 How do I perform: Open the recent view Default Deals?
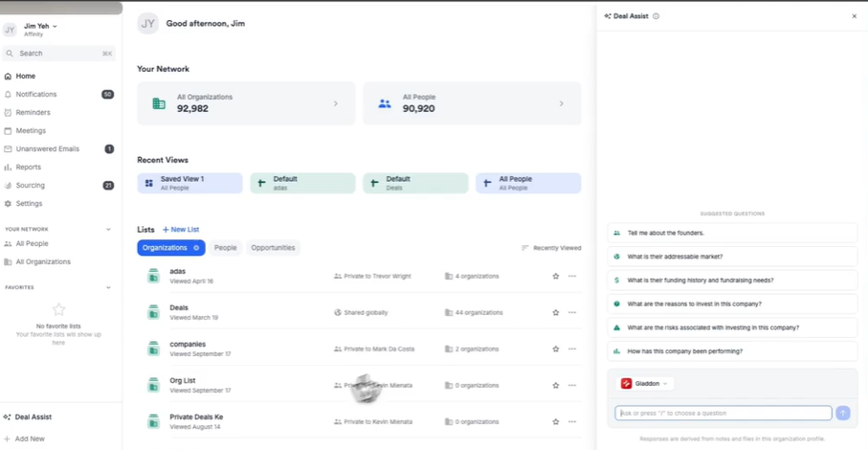pos(415,183)
